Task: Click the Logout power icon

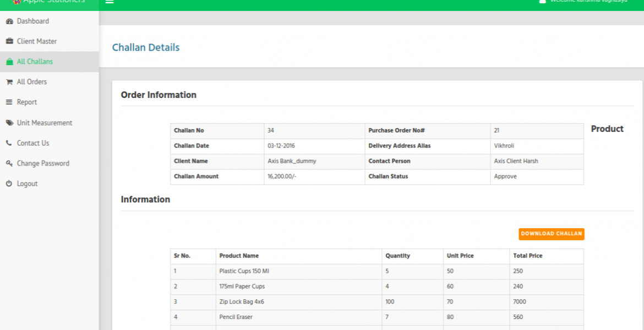Action: click(x=9, y=184)
